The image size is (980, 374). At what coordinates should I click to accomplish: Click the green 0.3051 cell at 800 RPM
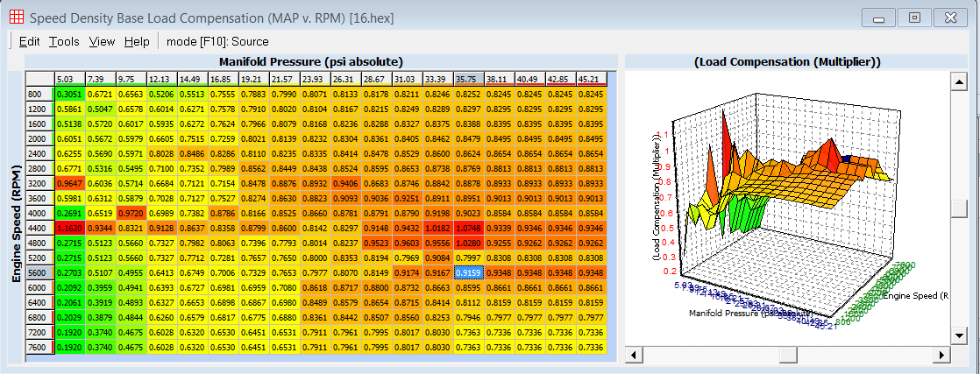[70, 93]
